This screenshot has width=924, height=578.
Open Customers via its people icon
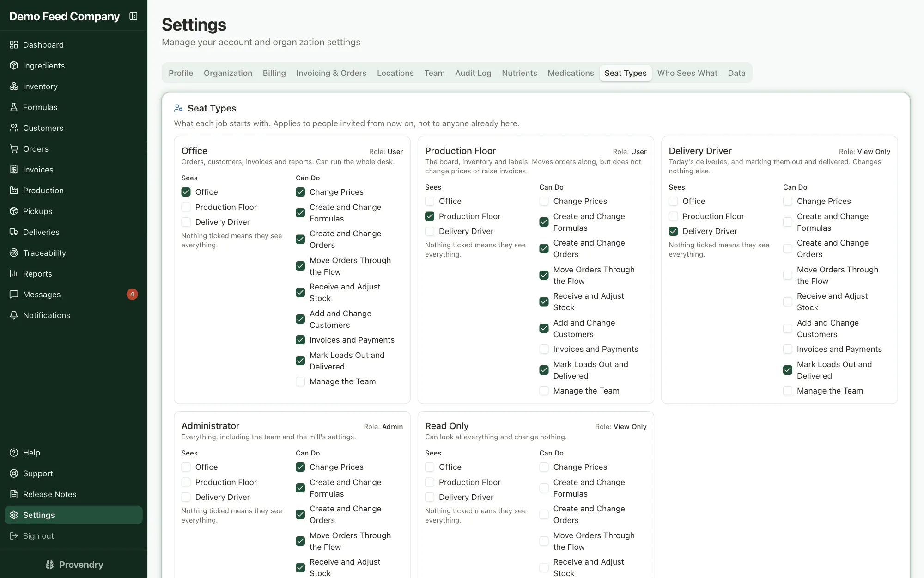click(x=14, y=128)
